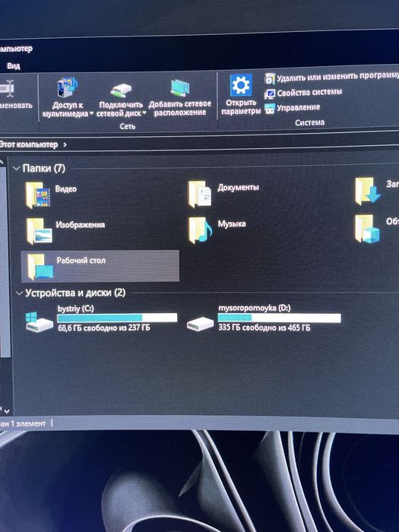Image resolution: width=399 pixels, height=532 pixels.
Task: Click Map network drive (Подключить сетевой диск) icon
Action: [x=120, y=90]
